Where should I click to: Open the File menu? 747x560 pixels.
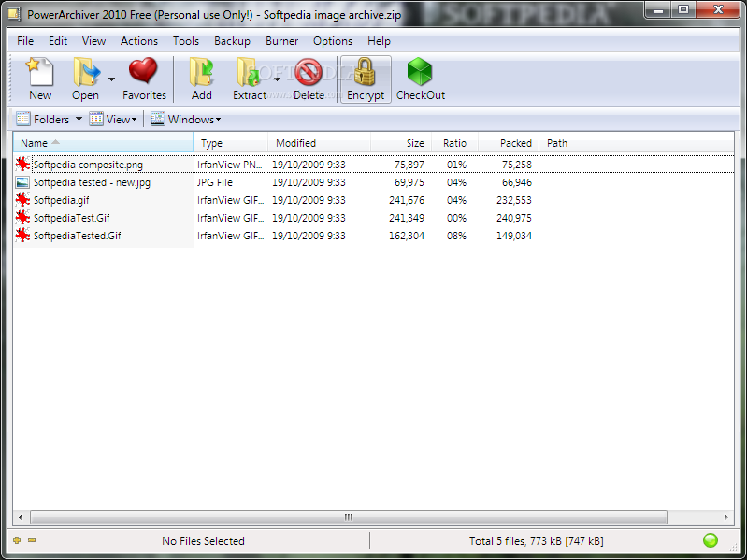tap(25, 41)
